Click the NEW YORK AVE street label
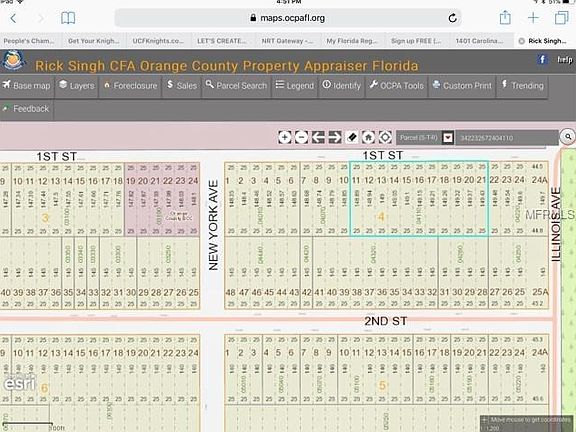The image size is (576, 432). [x=213, y=225]
